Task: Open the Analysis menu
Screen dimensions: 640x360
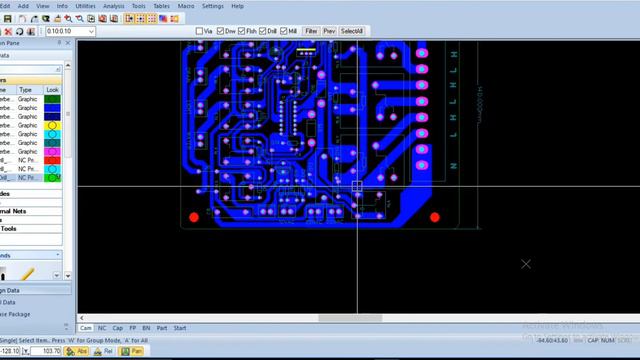Action: pyautogui.click(x=114, y=6)
